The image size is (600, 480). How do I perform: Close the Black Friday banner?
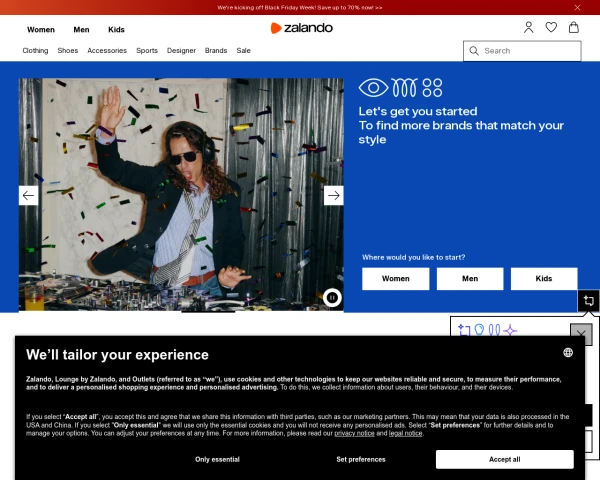(x=577, y=8)
